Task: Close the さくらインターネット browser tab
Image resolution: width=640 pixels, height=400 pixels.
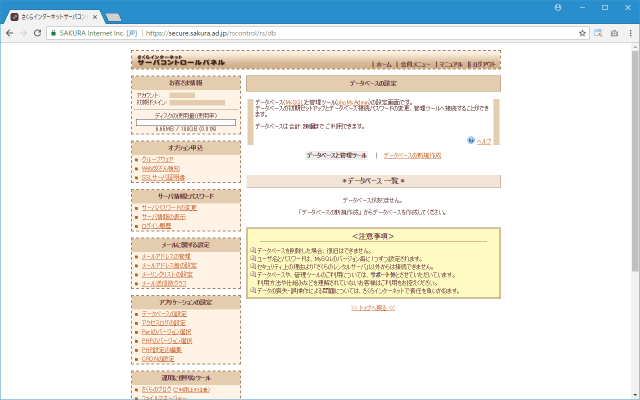Action: (95, 17)
